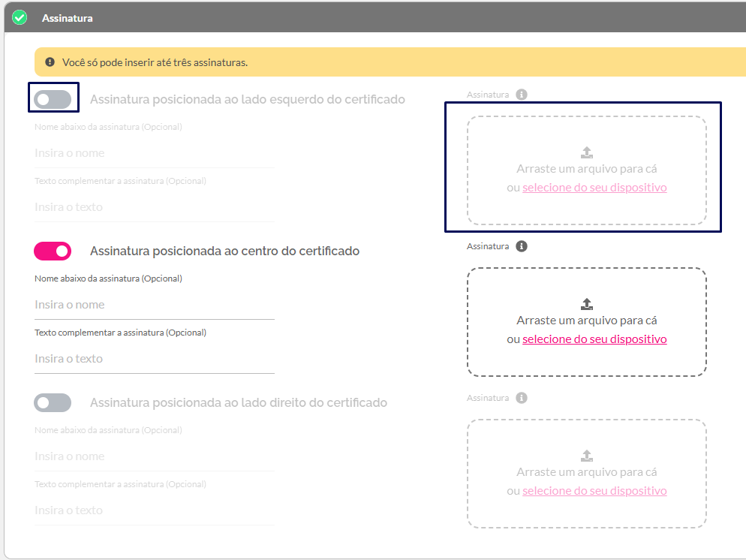This screenshot has height=560, width=746.
Task: Click 'Assinatura posicionada ao lado direito do certificado' label
Action: 239,403
